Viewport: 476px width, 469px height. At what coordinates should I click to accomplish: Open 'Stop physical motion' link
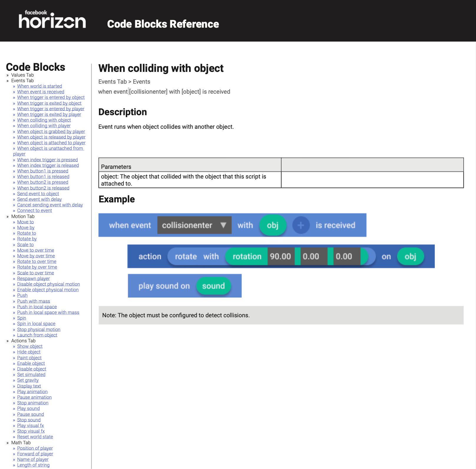point(39,329)
